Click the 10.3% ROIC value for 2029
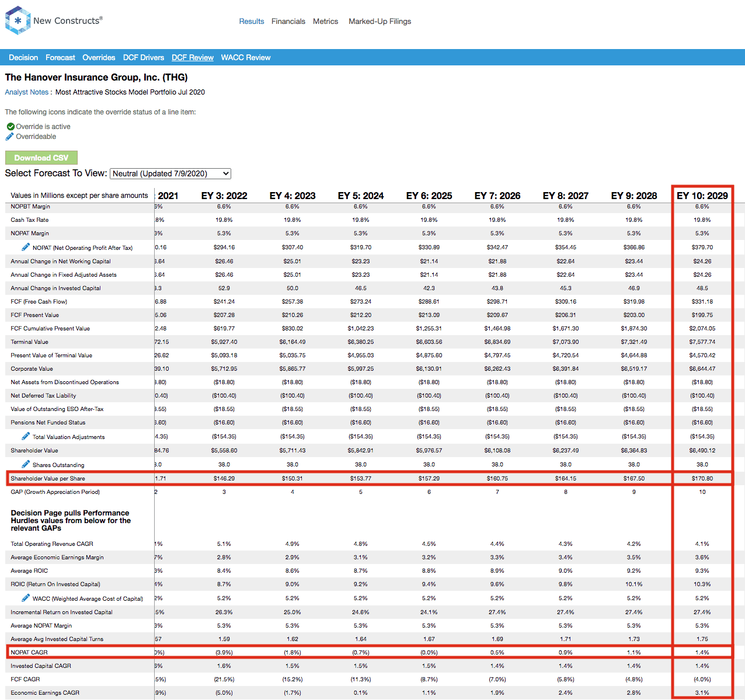 pos(702,584)
